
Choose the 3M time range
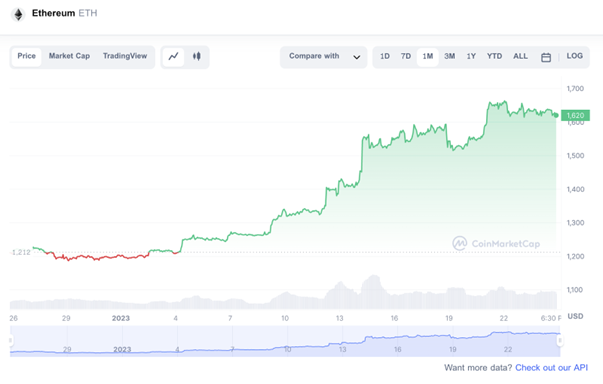click(450, 57)
